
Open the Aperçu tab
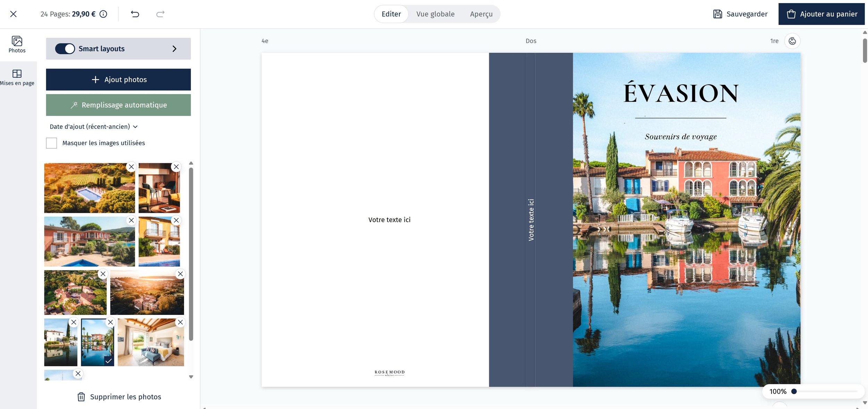[481, 14]
